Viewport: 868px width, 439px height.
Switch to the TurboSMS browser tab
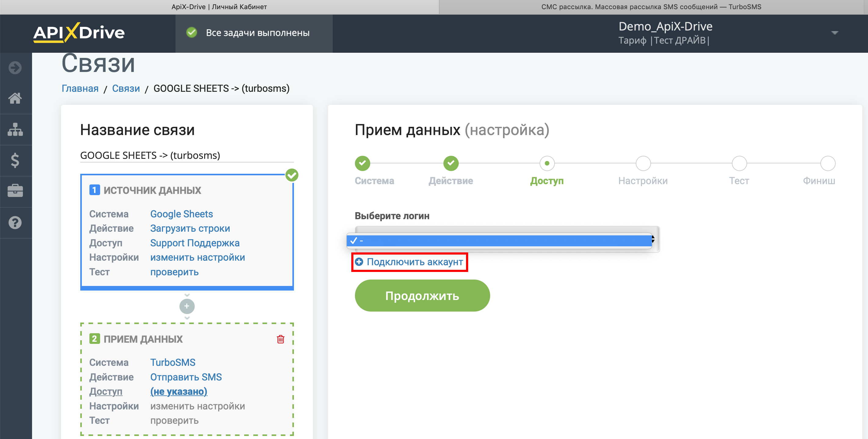pos(651,7)
